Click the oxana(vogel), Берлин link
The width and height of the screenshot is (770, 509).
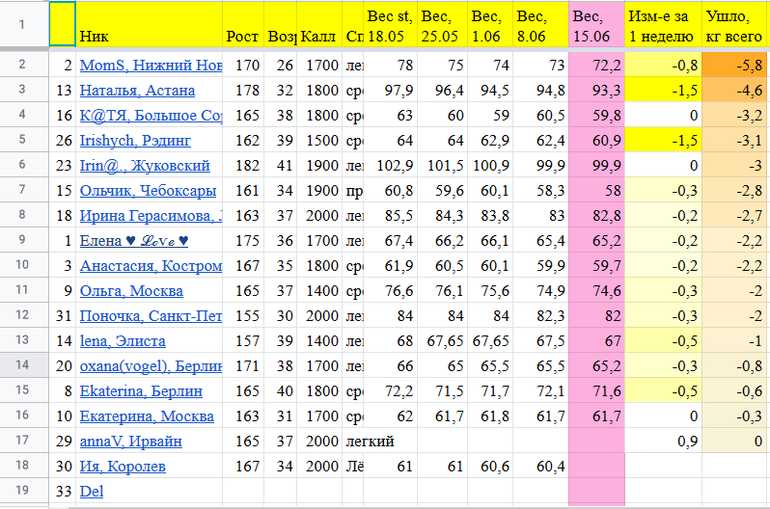click(x=150, y=366)
